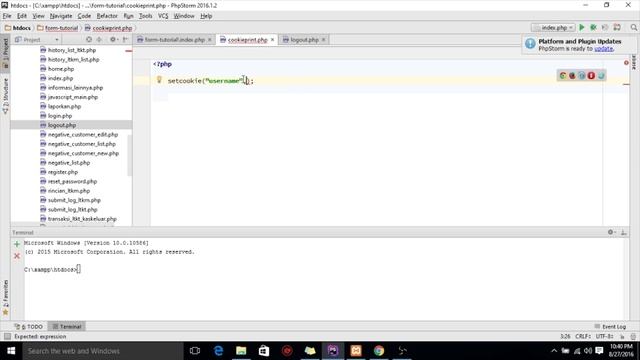Click the intention lightbulb in editor gutter

159,80
